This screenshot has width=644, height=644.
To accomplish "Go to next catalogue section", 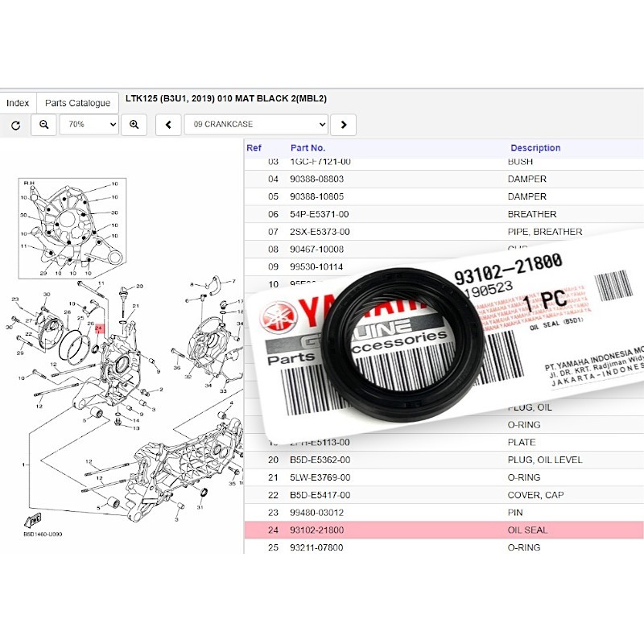I will coord(344,125).
